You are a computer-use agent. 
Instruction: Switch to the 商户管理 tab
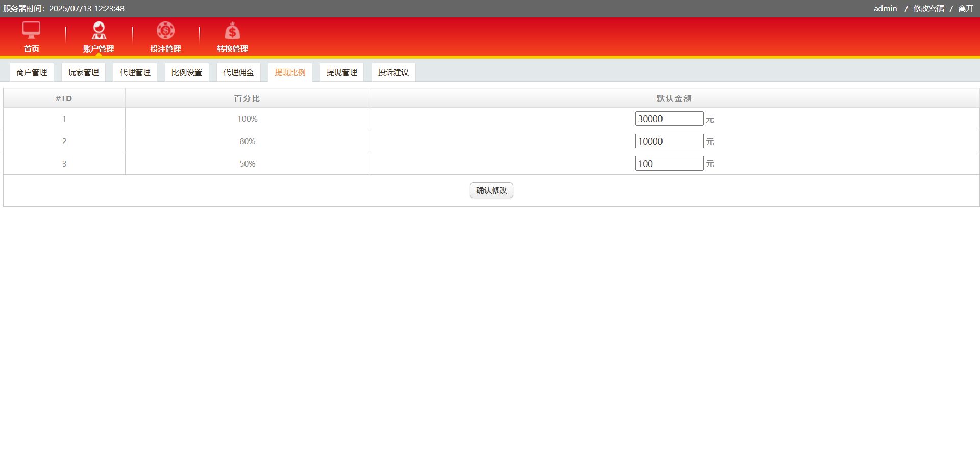tap(32, 73)
